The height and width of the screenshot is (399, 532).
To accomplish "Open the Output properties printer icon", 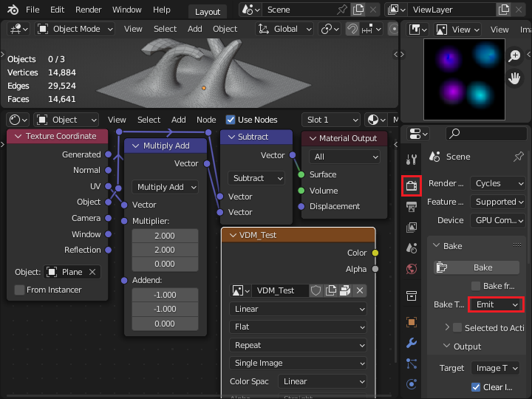I will pyautogui.click(x=412, y=206).
